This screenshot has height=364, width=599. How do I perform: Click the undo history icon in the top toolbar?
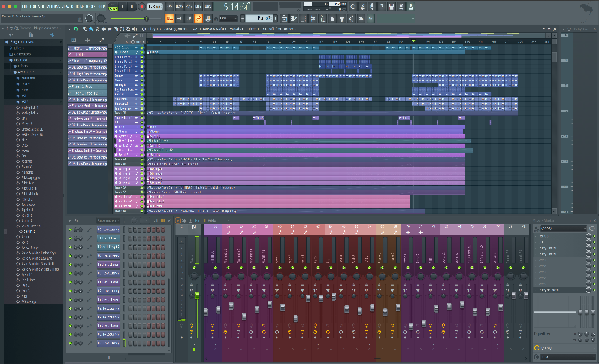[353, 7]
